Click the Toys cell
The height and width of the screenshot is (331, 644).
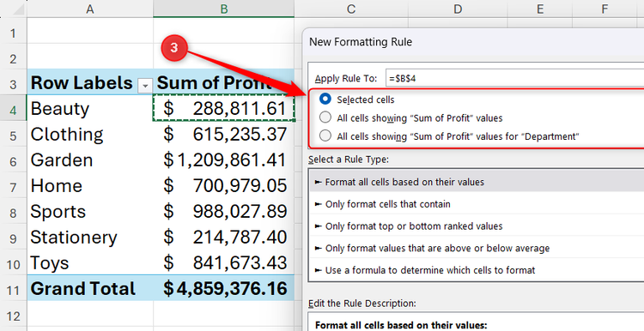(90, 263)
